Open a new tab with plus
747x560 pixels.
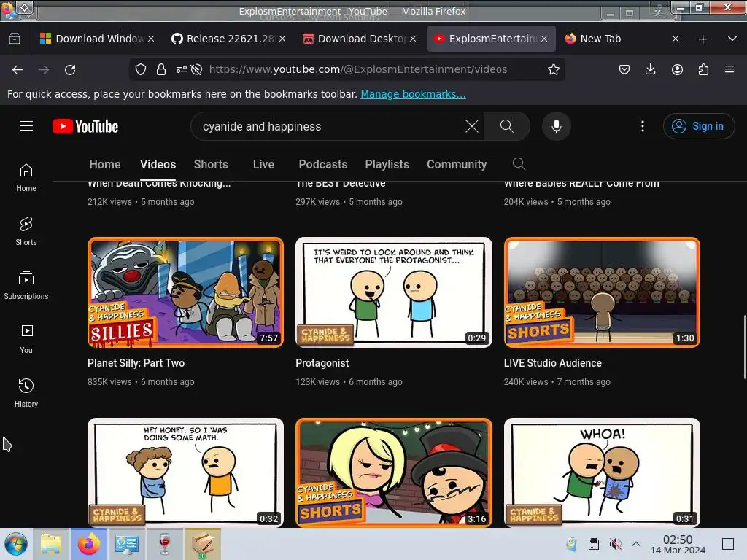[x=703, y=39]
